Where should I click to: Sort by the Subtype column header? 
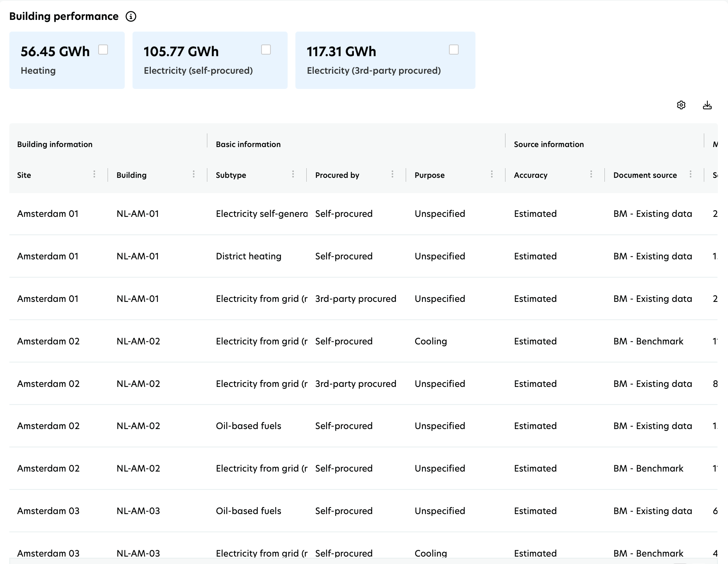pyautogui.click(x=231, y=175)
